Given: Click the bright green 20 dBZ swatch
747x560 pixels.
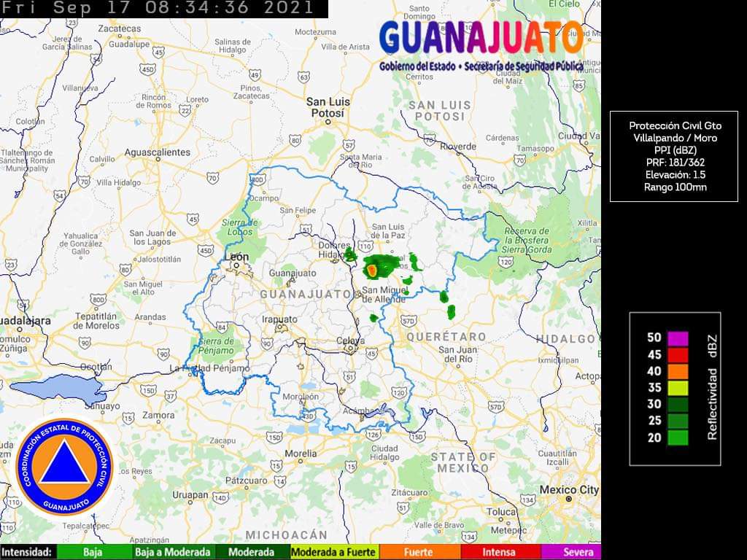Looking at the screenshot, I should [x=678, y=437].
